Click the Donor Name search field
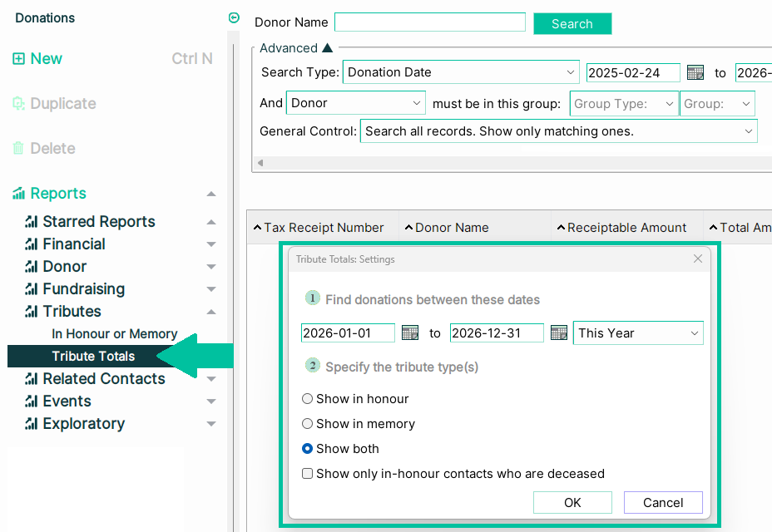 [x=429, y=22]
